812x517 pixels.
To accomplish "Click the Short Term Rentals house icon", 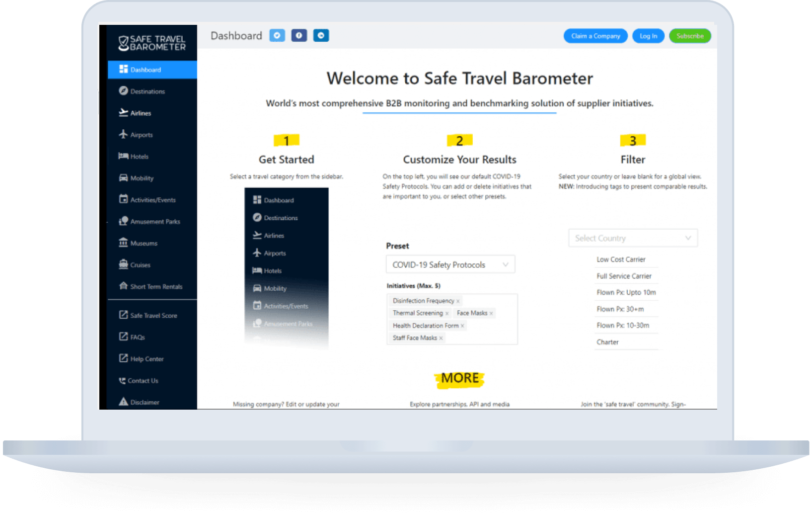I will pyautogui.click(x=123, y=286).
